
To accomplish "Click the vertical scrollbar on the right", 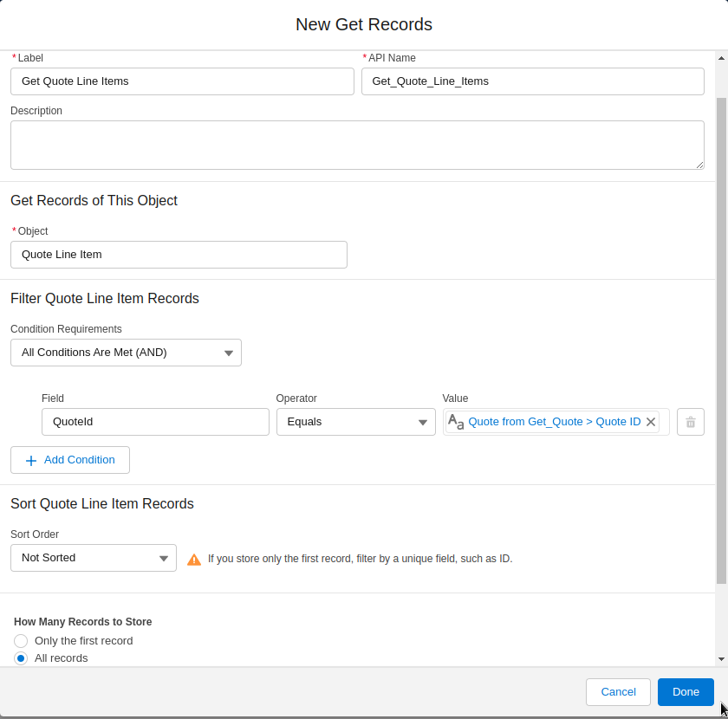I will (x=722, y=347).
